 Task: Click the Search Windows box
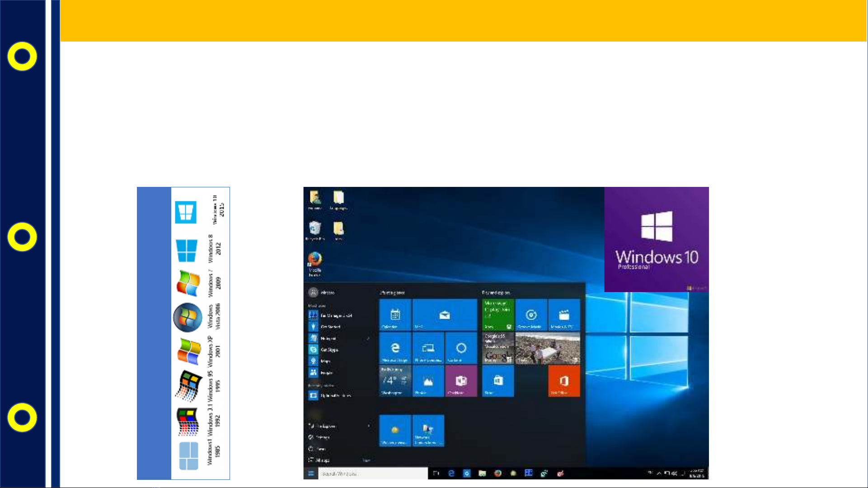point(373,473)
